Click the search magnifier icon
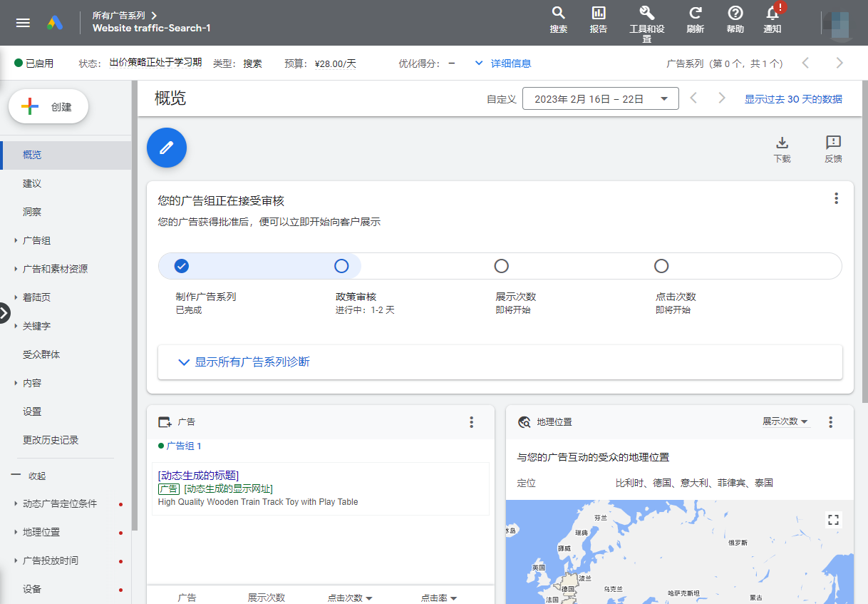The image size is (868, 604). [x=559, y=14]
